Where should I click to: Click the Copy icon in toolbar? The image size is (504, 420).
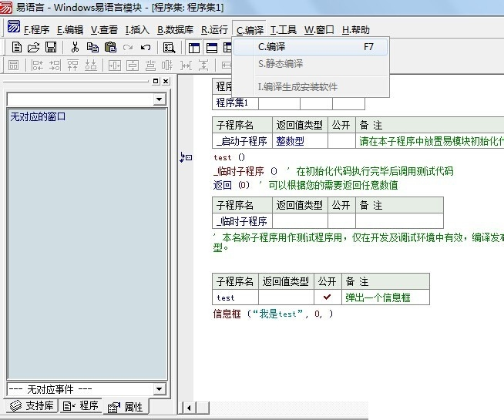coord(92,48)
